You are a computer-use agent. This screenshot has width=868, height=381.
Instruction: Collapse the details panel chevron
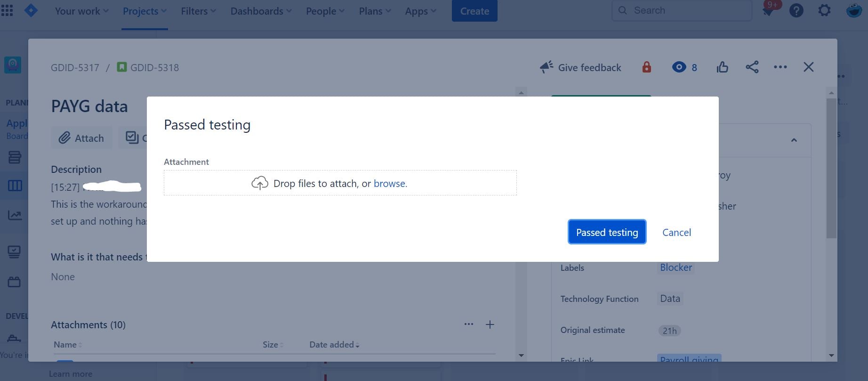(794, 140)
